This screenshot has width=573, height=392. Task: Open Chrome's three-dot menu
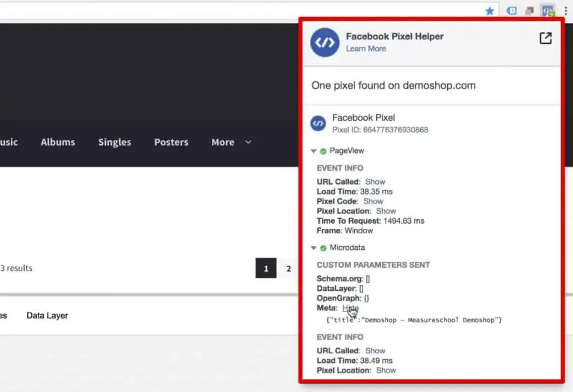pyautogui.click(x=567, y=10)
